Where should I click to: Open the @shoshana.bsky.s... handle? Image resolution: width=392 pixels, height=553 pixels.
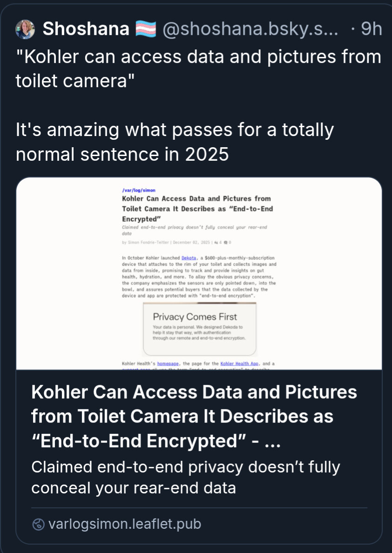249,29
